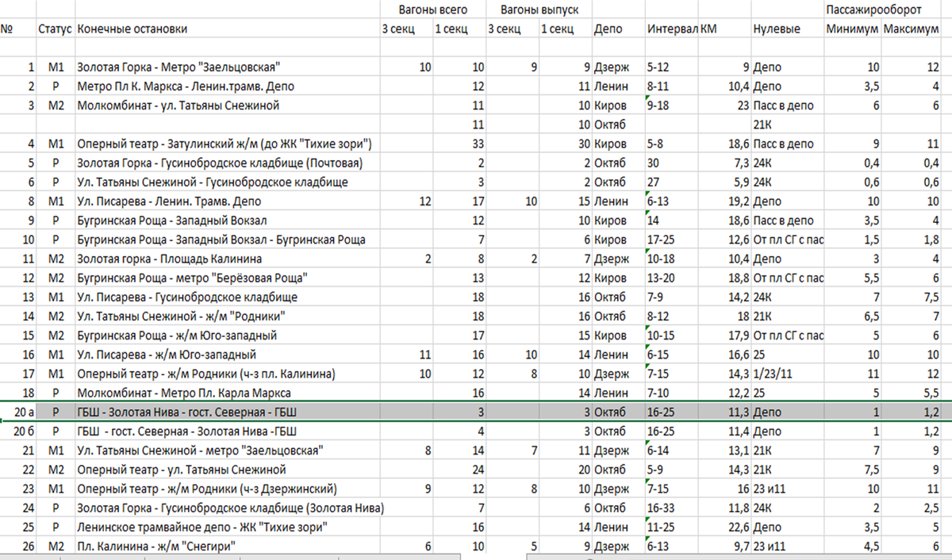Click the 'Максимум' column header
The height and width of the screenshot is (560, 952).
[x=912, y=29]
